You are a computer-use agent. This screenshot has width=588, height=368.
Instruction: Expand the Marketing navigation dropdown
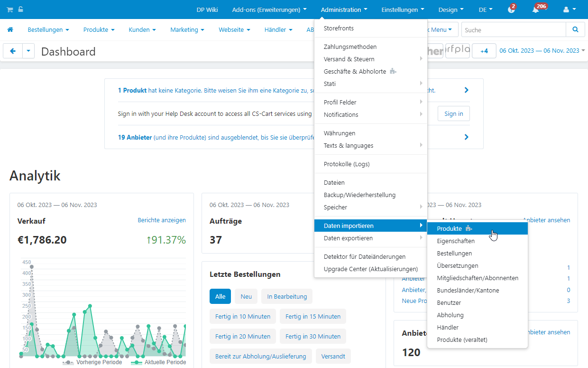[x=187, y=29]
